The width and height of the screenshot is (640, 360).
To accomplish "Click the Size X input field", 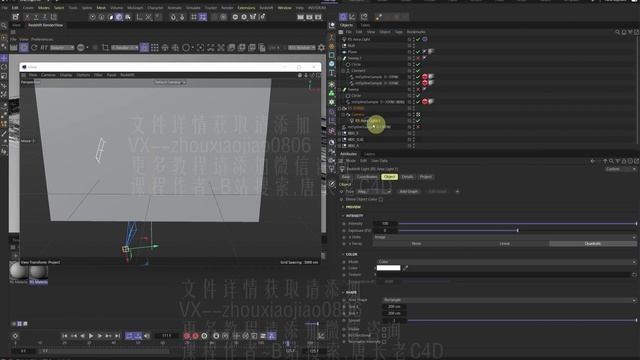I will click(x=394, y=307).
